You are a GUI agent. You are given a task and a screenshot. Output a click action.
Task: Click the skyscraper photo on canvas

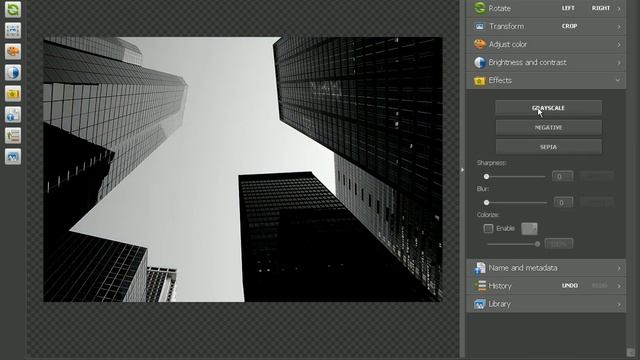(x=243, y=169)
